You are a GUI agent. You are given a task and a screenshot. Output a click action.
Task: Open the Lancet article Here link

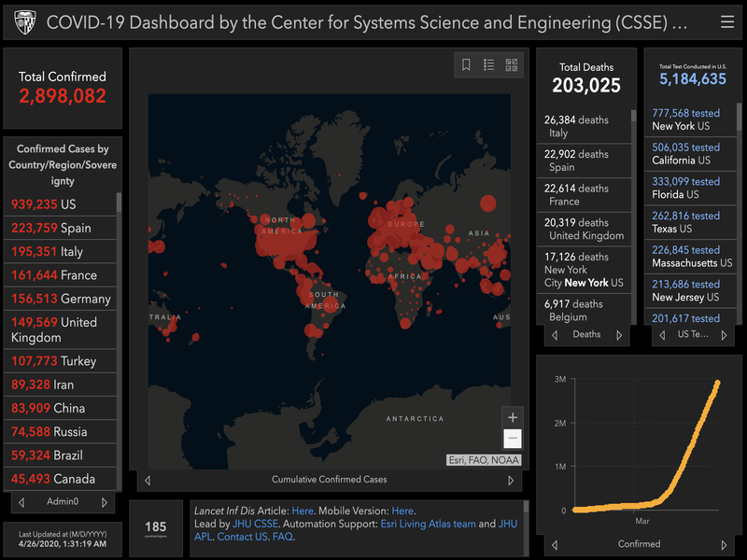pos(303,511)
